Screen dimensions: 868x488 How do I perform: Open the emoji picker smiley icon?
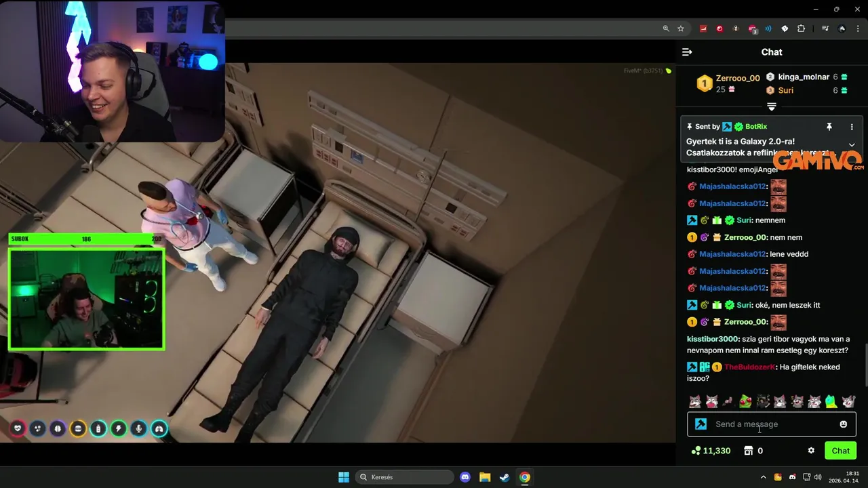coord(844,424)
